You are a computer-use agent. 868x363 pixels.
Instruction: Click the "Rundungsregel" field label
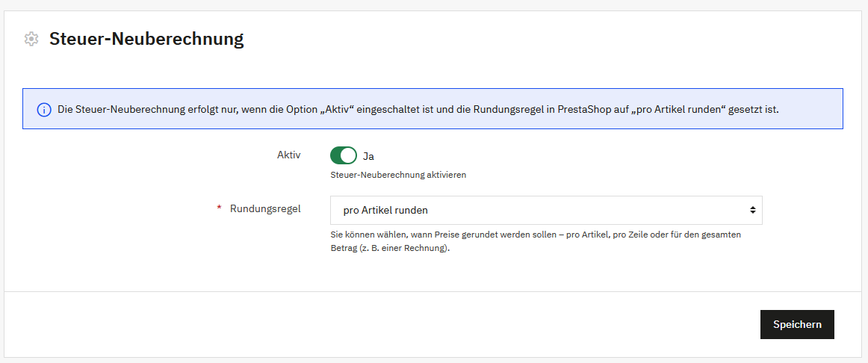[265, 209]
